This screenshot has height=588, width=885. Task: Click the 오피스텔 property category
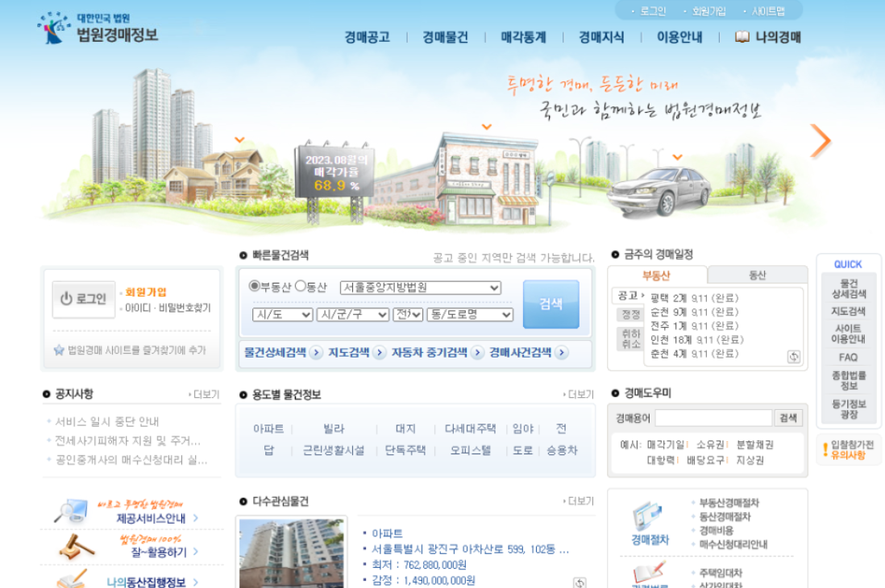tap(470, 450)
